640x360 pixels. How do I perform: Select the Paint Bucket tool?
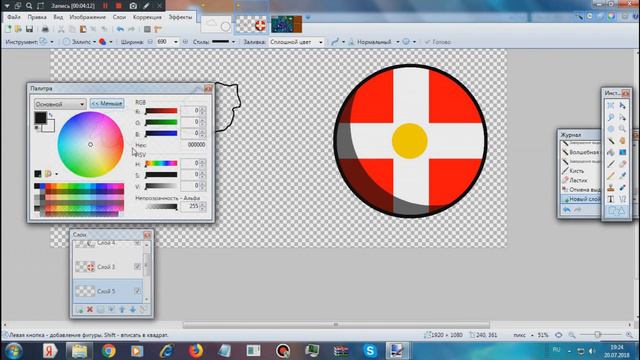[x=611, y=152]
